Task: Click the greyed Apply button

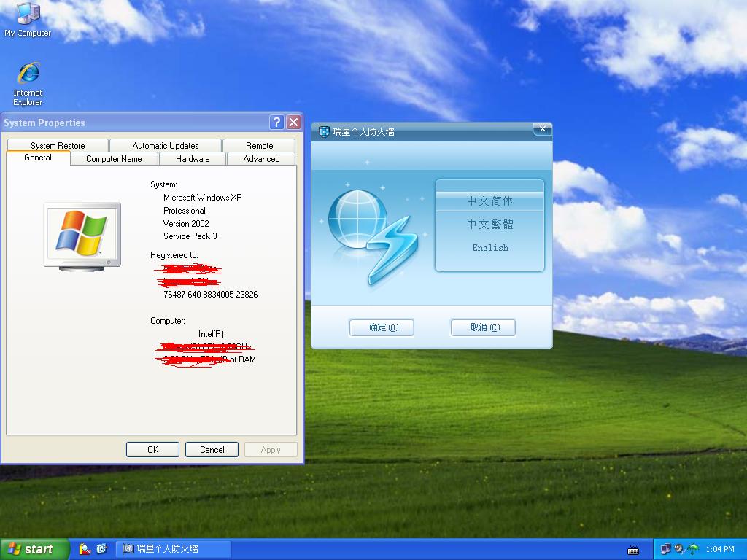Action: [271, 449]
